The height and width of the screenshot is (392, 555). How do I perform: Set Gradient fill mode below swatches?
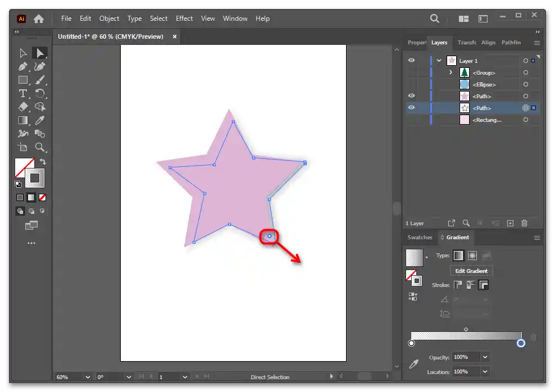tap(31, 198)
